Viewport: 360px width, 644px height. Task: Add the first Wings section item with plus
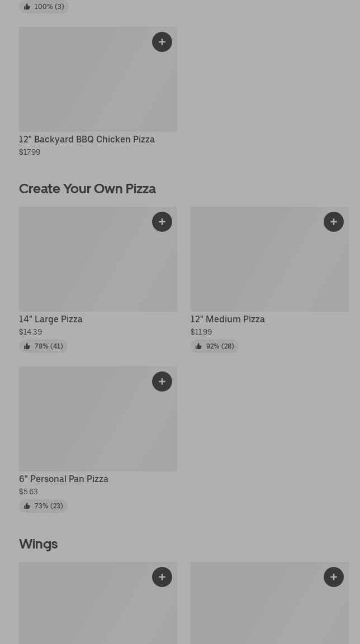[x=162, y=577]
